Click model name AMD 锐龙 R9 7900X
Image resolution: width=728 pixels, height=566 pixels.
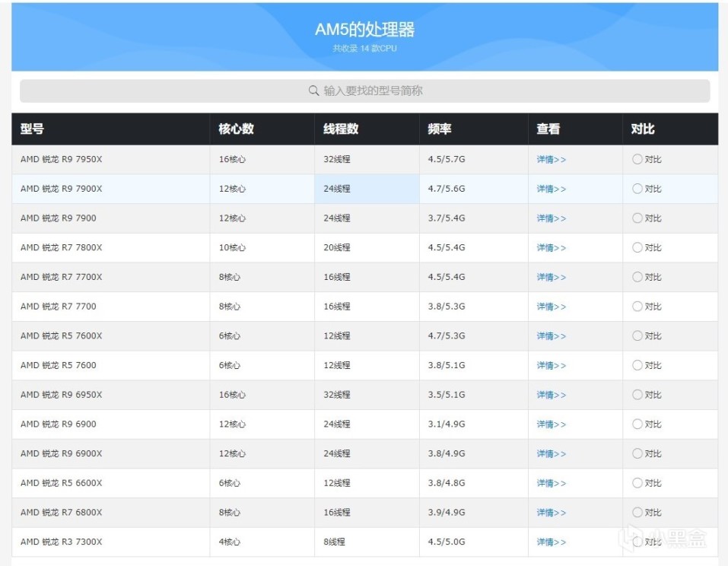click(62, 189)
